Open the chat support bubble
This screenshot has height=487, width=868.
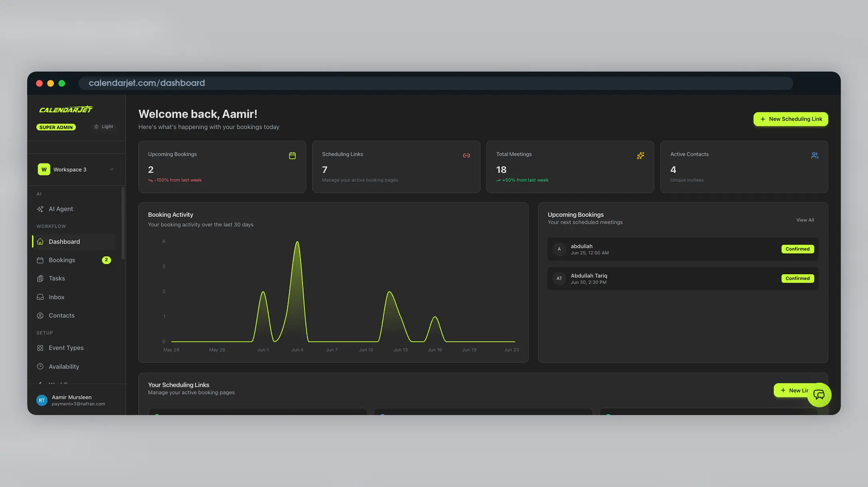pos(819,395)
